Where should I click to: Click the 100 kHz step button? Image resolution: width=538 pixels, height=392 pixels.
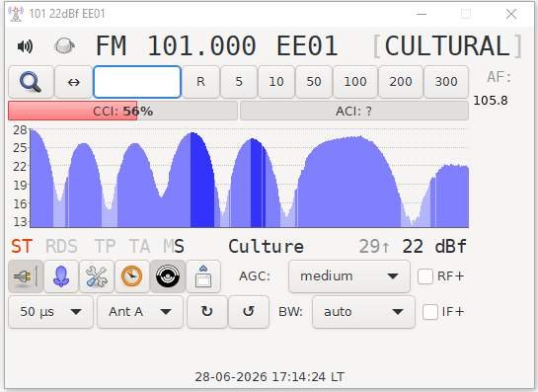[x=355, y=82]
